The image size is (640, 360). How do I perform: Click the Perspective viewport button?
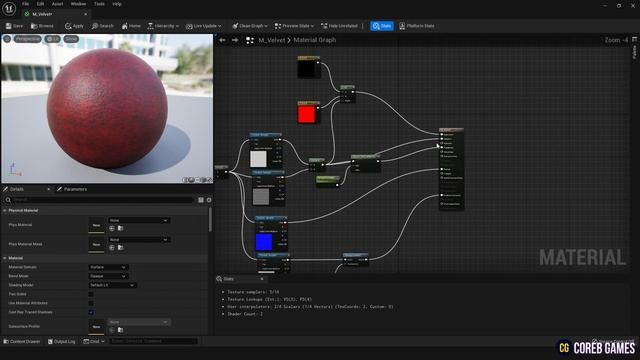[28, 39]
